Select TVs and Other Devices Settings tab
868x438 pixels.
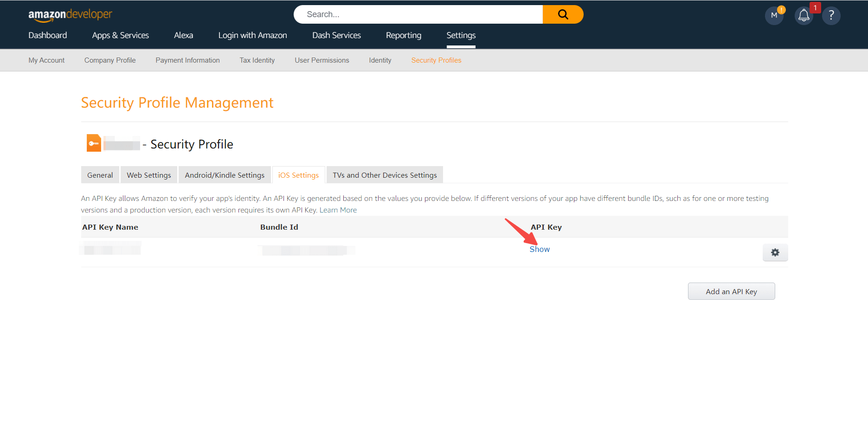385,175
